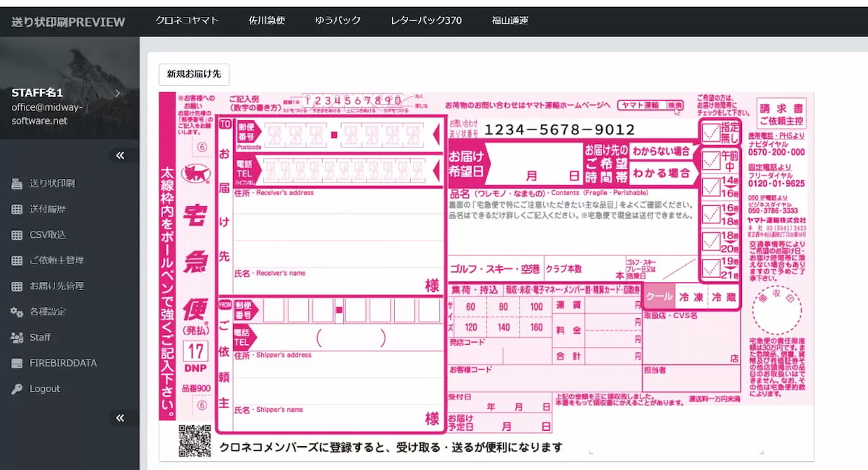Click the receiver 郵便番号 postcode field

pyautogui.click(x=347, y=134)
